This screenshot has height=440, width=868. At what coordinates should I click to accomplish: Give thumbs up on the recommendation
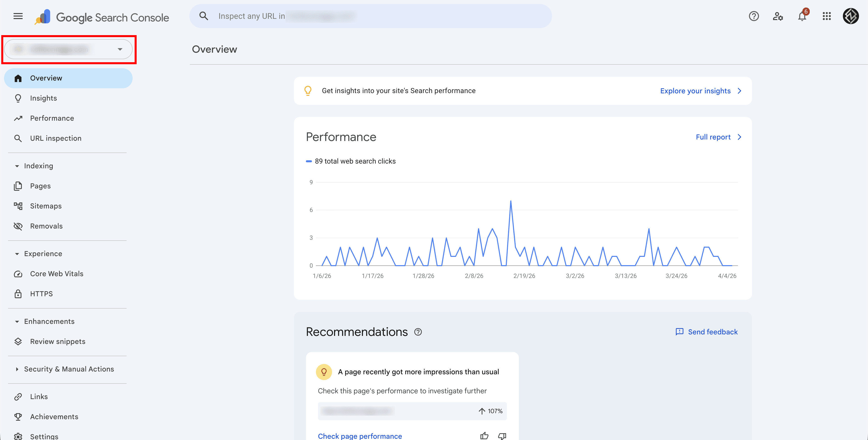(484, 436)
